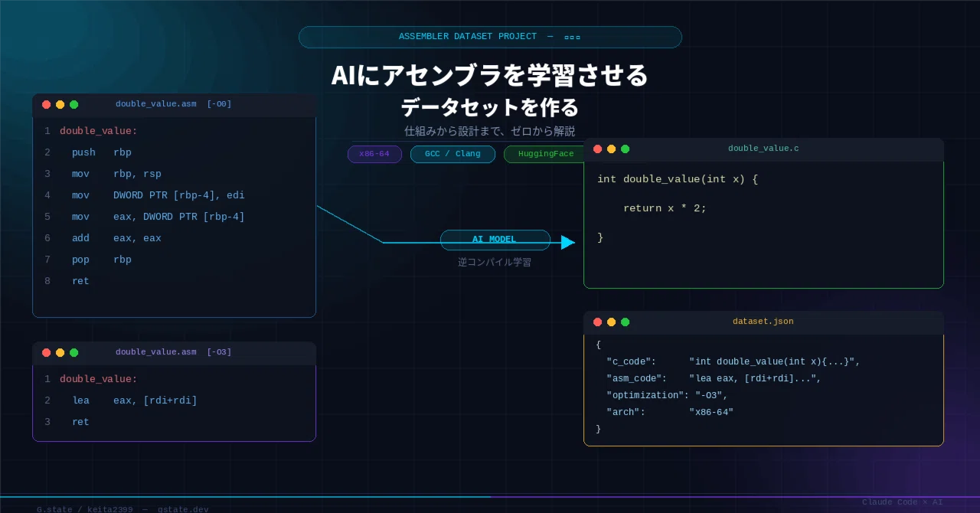Click the ASSEMBLER DATASET PROJECT header pill
980x513 pixels.
490,37
